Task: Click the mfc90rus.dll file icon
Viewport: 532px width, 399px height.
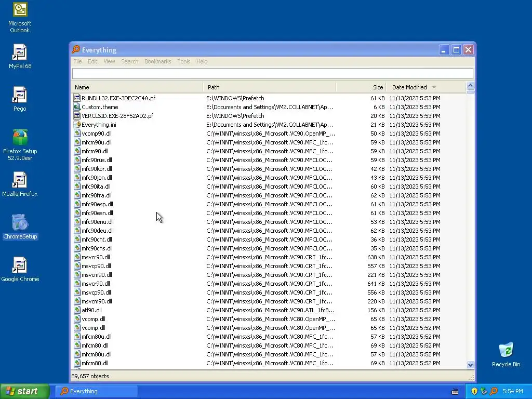Action: pos(77,160)
